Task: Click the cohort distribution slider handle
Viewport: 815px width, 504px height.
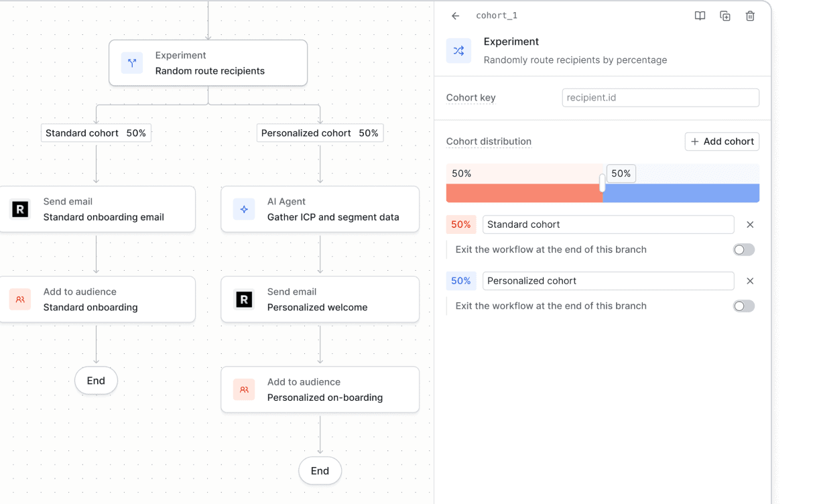Action: point(603,183)
